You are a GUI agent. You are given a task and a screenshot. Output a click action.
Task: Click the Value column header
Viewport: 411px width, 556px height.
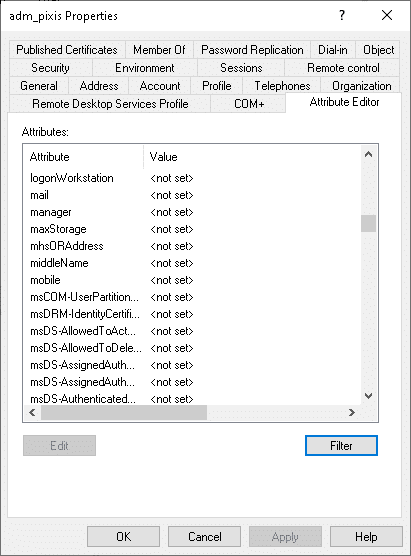252,157
